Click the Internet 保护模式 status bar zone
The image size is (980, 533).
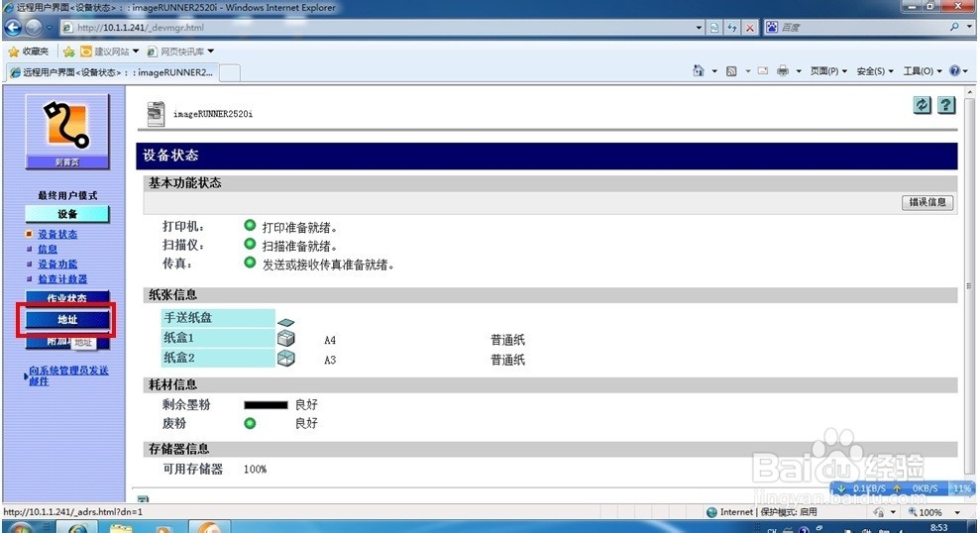762,512
